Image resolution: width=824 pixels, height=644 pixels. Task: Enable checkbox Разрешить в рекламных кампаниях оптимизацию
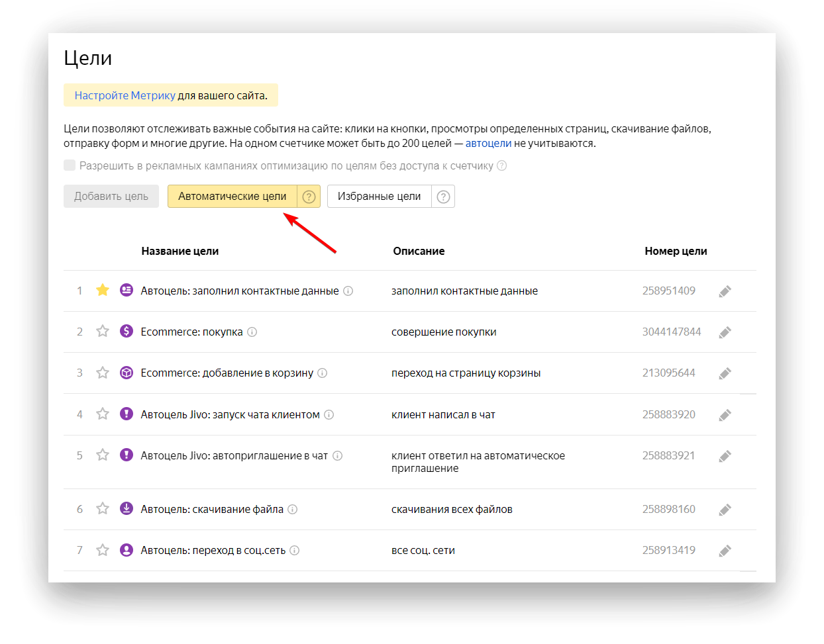pyautogui.click(x=70, y=165)
